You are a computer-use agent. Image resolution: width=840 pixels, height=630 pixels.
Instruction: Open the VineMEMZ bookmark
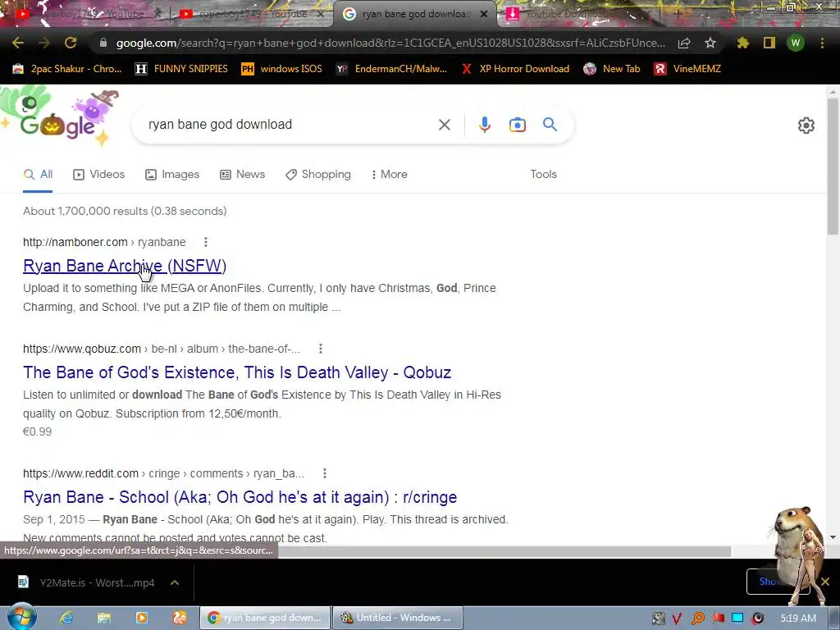688,69
